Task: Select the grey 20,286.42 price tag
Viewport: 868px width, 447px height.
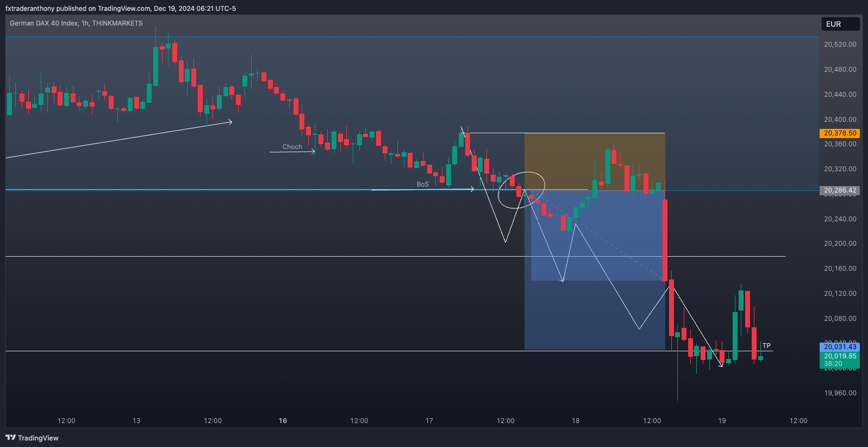Action: click(x=840, y=190)
